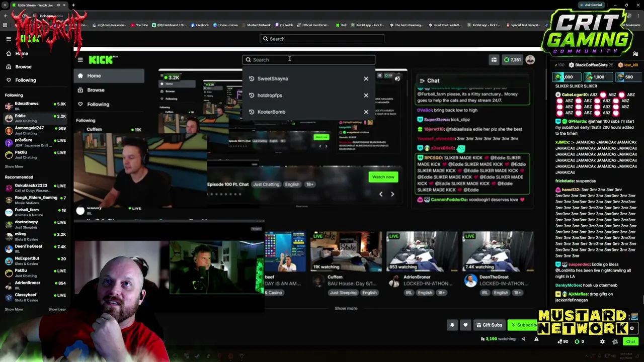Open the Mustard Network bookmark
This screenshot has height=362, width=644.
[256, 25]
